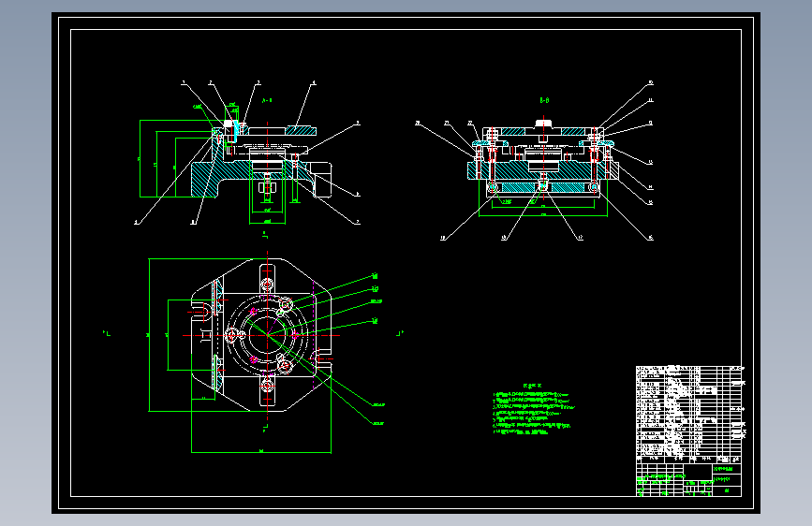
Task: Click part callout 22 in B-B view
Action: point(470,124)
